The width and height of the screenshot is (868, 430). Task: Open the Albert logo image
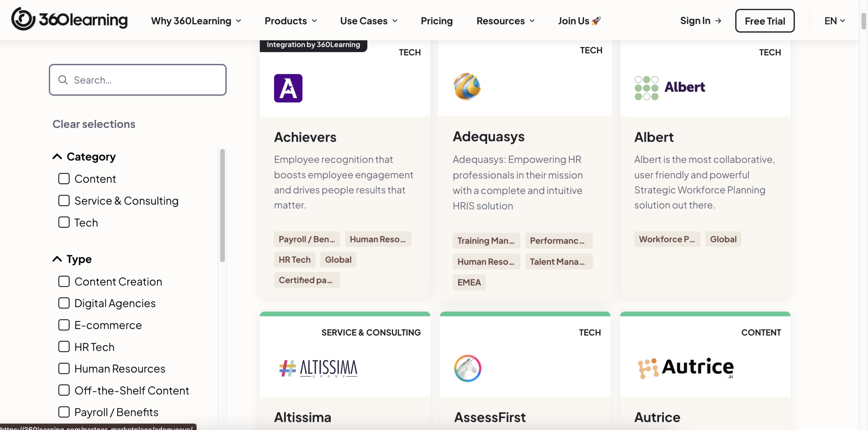(670, 87)
